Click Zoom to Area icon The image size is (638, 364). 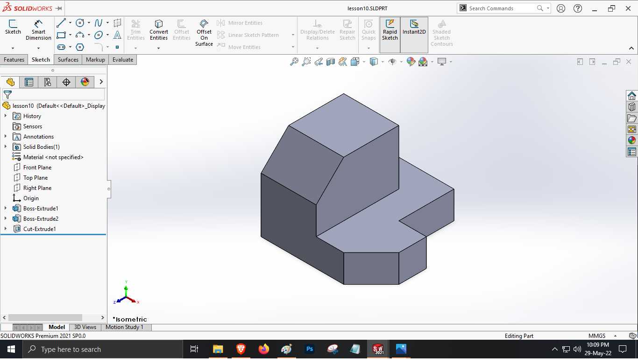point(306,62)
